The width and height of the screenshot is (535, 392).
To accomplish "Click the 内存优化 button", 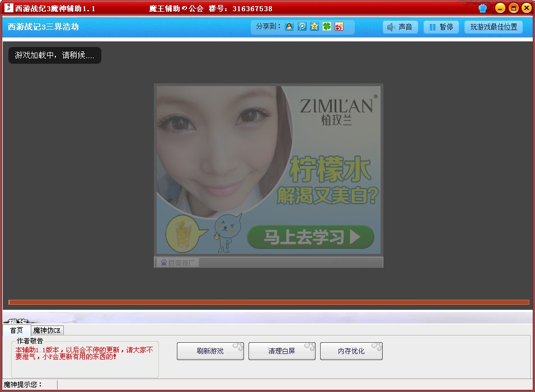I will 351,351.
